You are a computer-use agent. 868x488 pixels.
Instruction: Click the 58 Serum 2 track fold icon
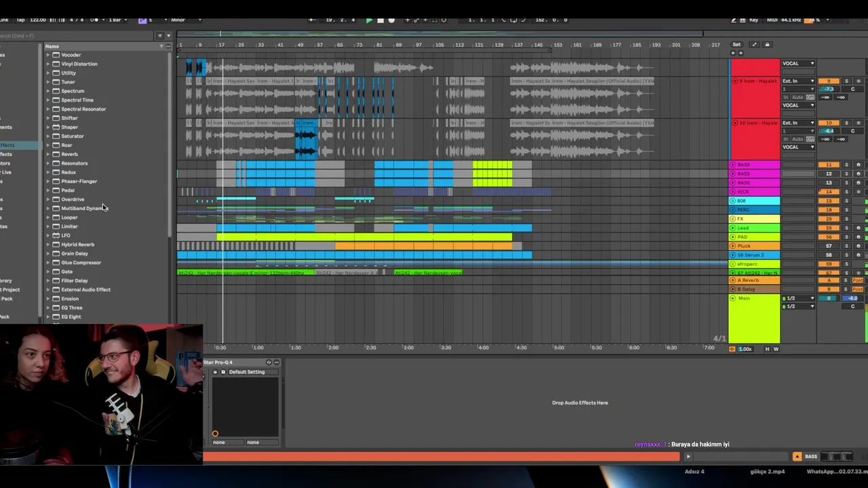pos(732,255)
